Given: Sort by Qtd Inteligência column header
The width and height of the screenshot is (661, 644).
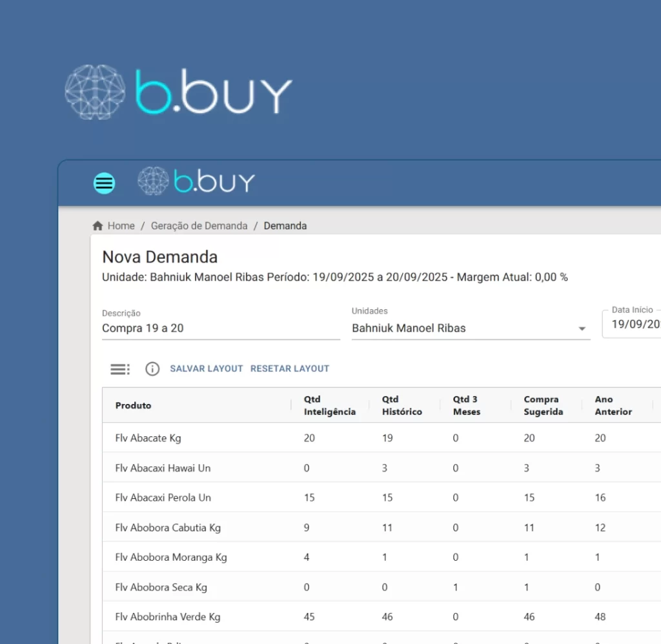Looking at the screenshot, I should tap(329, 406).
